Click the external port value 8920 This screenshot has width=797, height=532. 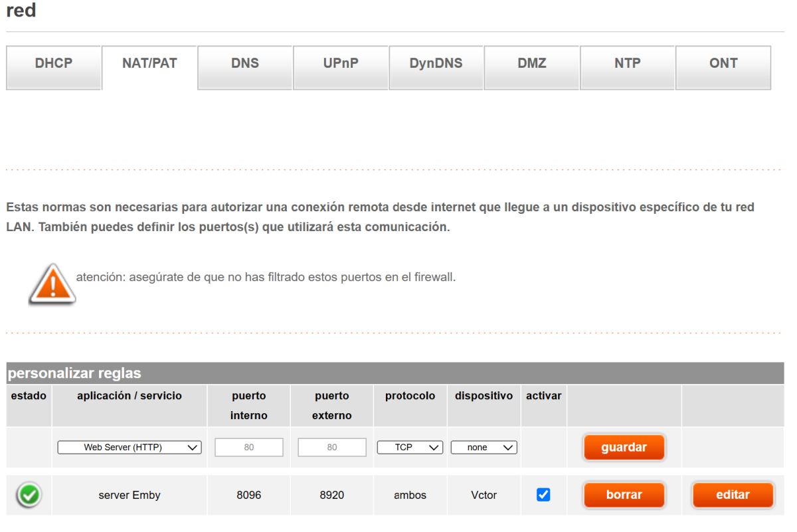click(332, 495)
